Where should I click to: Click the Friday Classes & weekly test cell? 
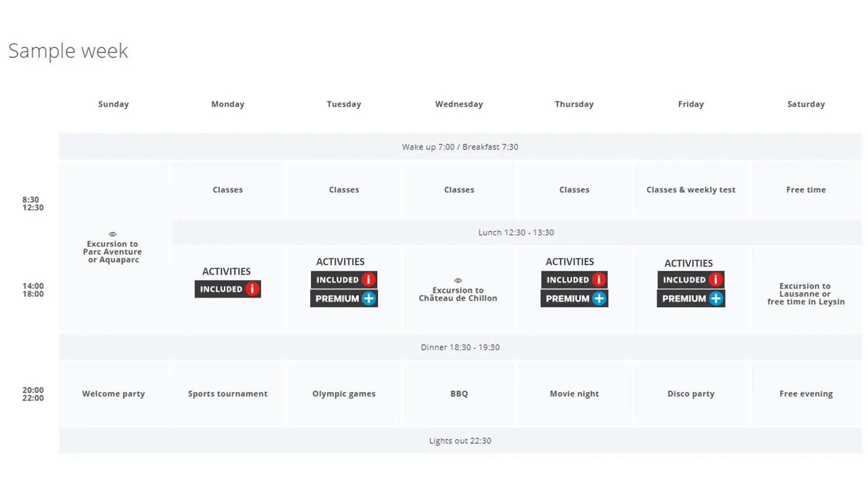(x=691, y=190)
